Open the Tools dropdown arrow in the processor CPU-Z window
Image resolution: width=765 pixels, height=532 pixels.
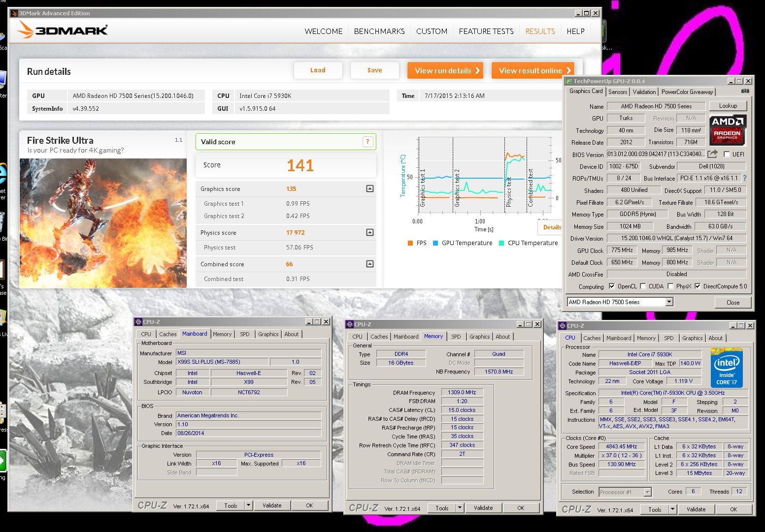672,509
